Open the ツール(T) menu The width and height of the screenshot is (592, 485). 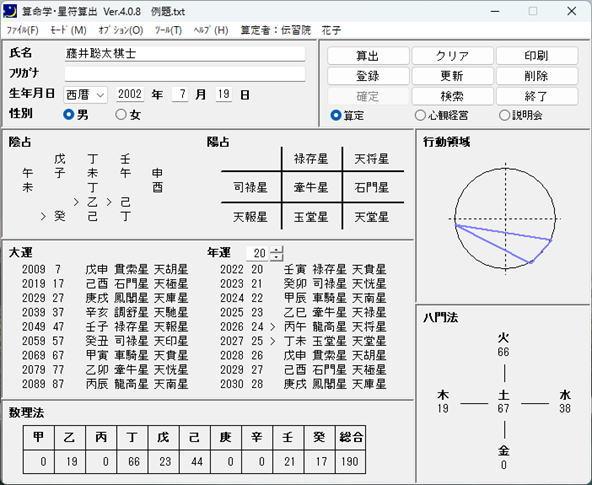pos(168,30)
